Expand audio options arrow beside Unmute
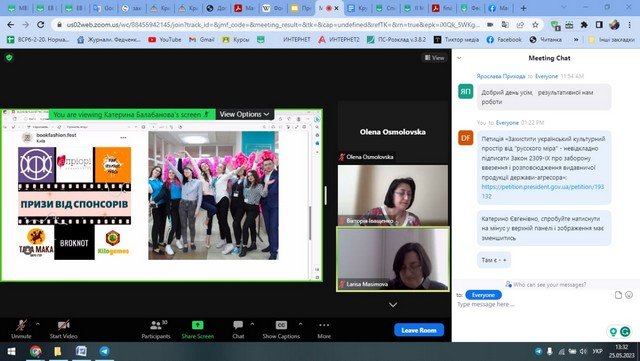The height and width of the screenshot is (361, 640). pos(38,324)
